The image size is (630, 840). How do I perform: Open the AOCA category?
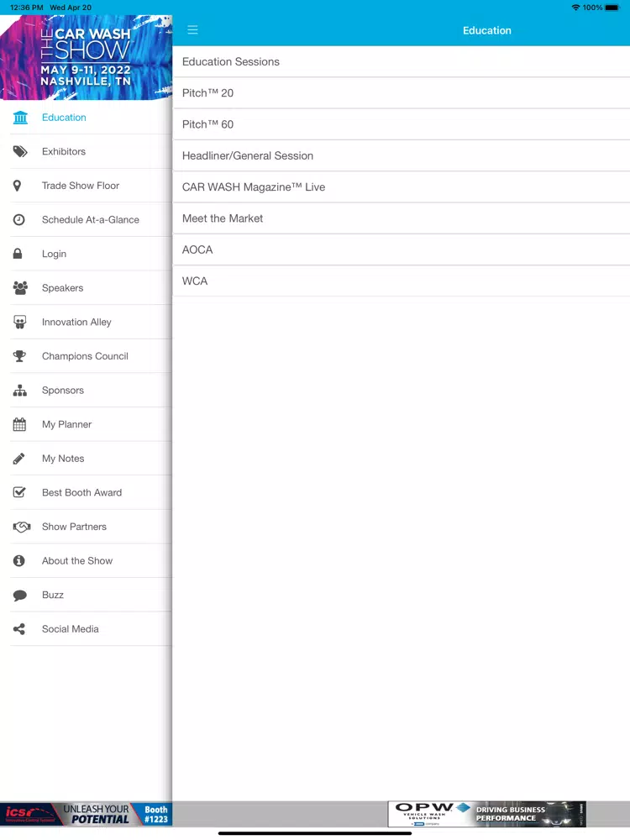402,249
